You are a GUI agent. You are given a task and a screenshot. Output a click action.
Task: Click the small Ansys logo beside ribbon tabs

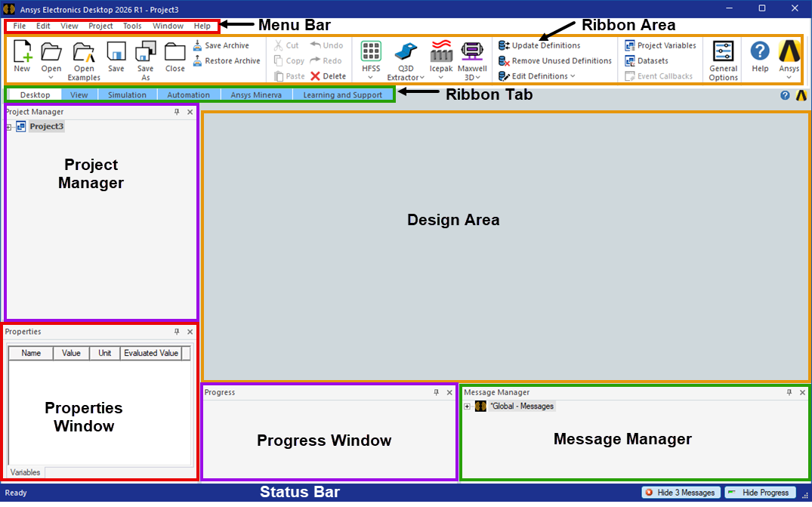[801, 95]
